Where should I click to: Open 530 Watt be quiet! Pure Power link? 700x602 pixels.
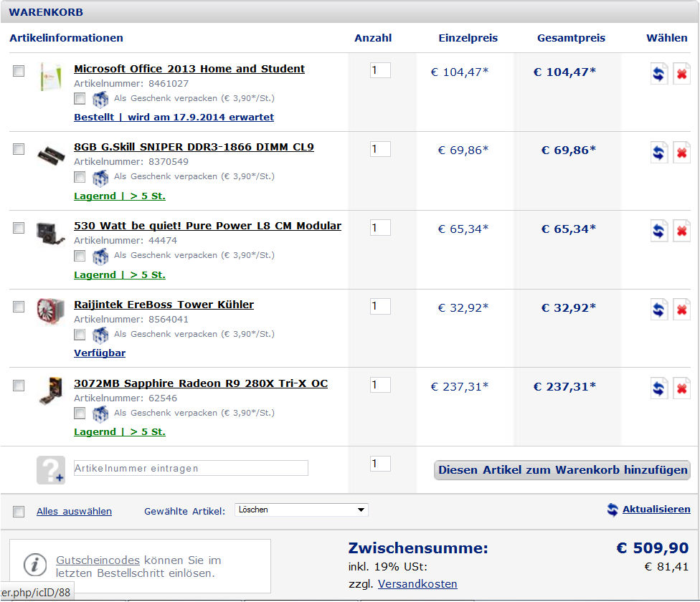(207, 226)
